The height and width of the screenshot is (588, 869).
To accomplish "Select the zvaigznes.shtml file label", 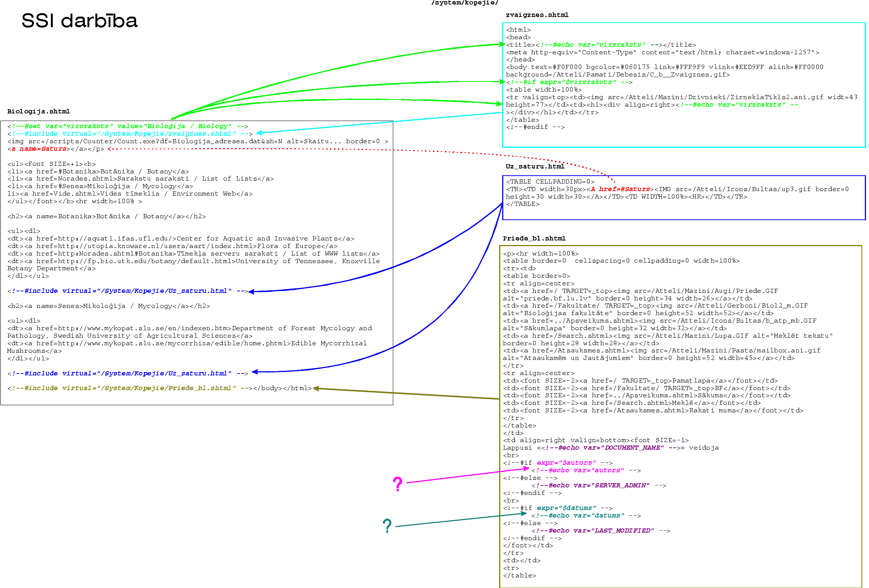I will pos(537,15).
